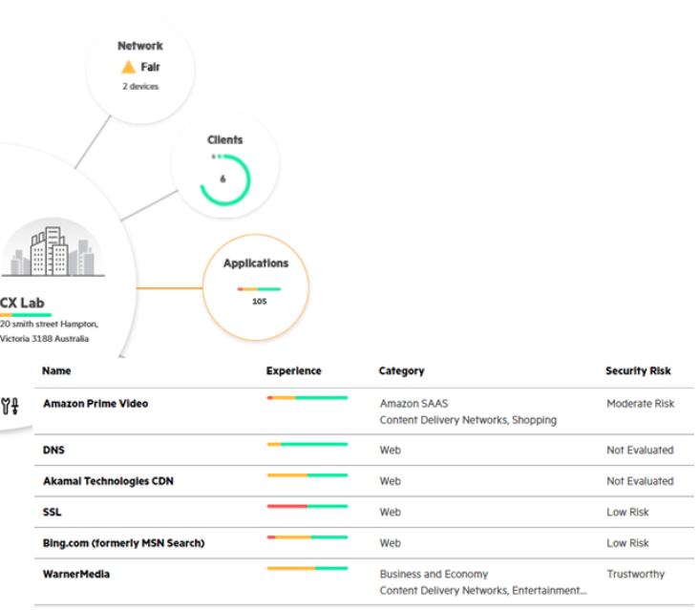Sort table by Security Risk column header

638,370
